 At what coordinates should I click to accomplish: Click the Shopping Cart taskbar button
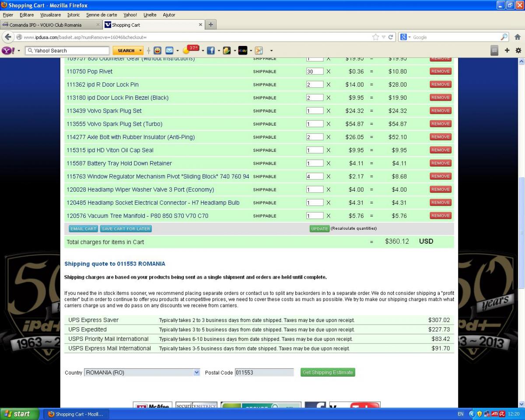pos(75,414)
